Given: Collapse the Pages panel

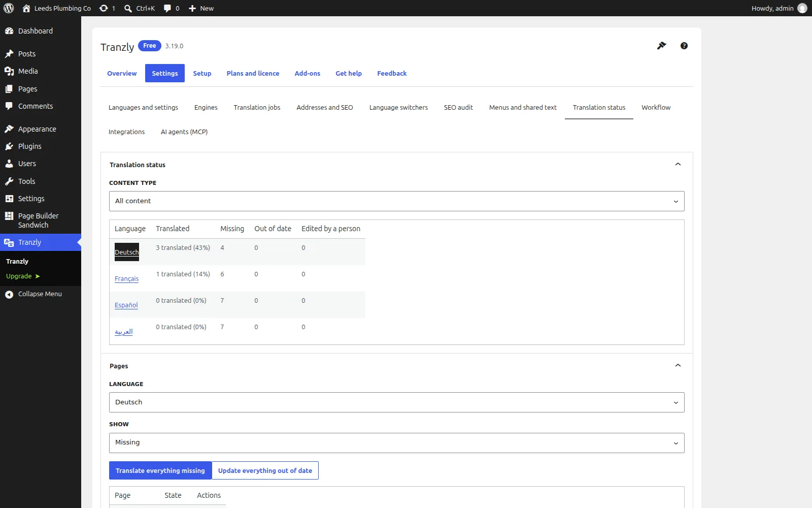Looking at the screenshot, I should click(x=678, y=365).
